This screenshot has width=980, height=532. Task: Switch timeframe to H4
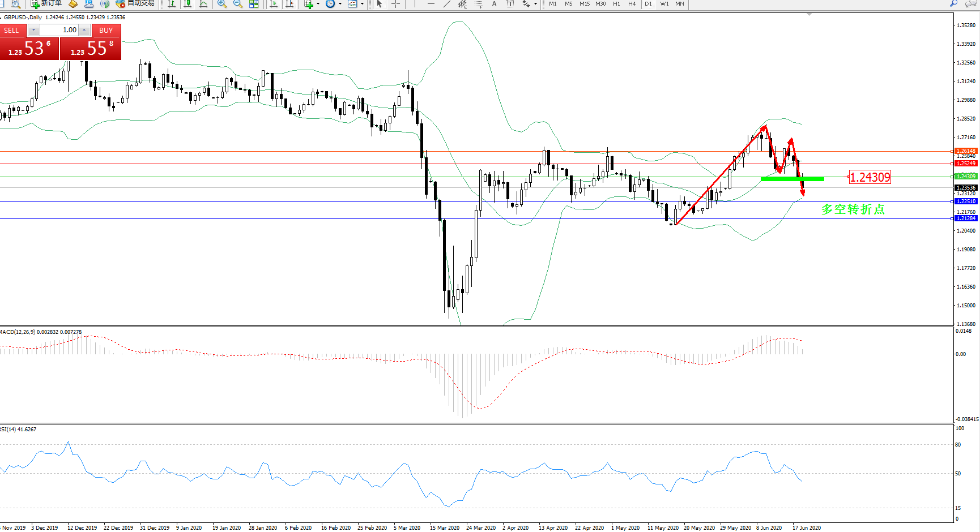pyautogui.click(x=632, y=4)
